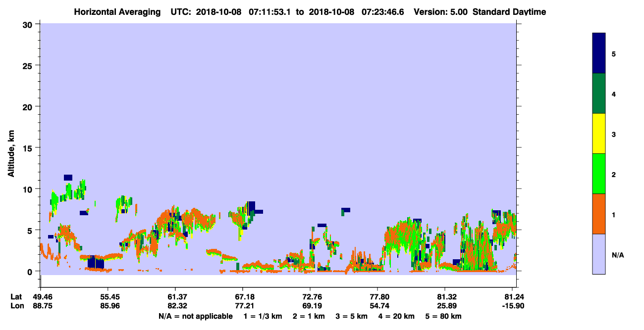The height and width of the screenshot is (330, 644).
Task: Click '1 = 1/3 km' legend text
Action: [263, 316]
